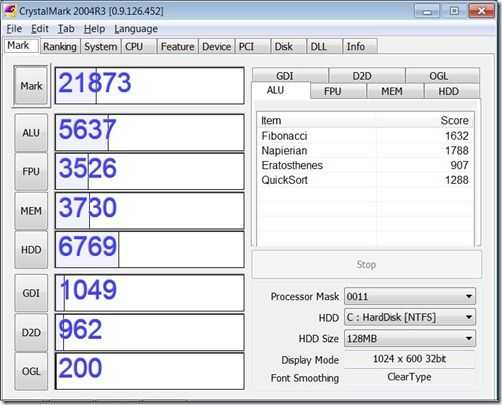Open the D2D results tab
The image size is (502, 405).
coord(367,76)
